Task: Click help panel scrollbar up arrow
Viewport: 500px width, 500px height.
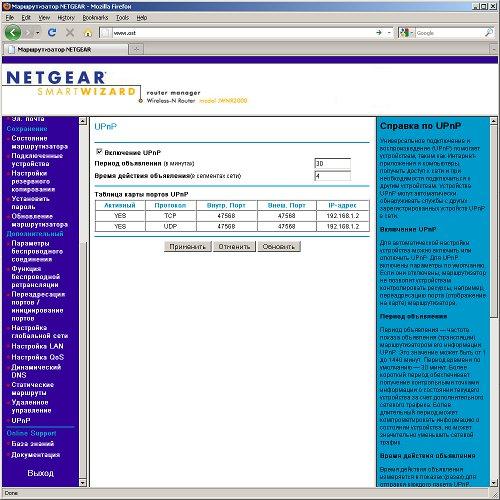Action: coord(494,121)
